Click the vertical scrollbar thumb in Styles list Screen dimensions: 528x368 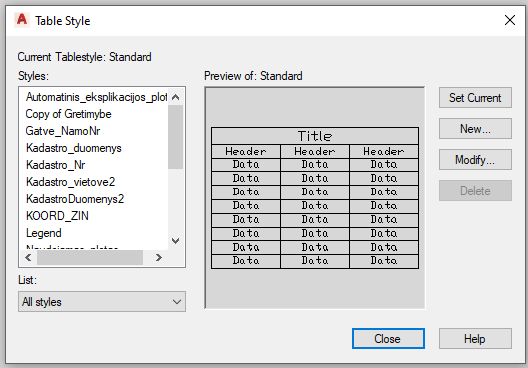click(175, 137)
